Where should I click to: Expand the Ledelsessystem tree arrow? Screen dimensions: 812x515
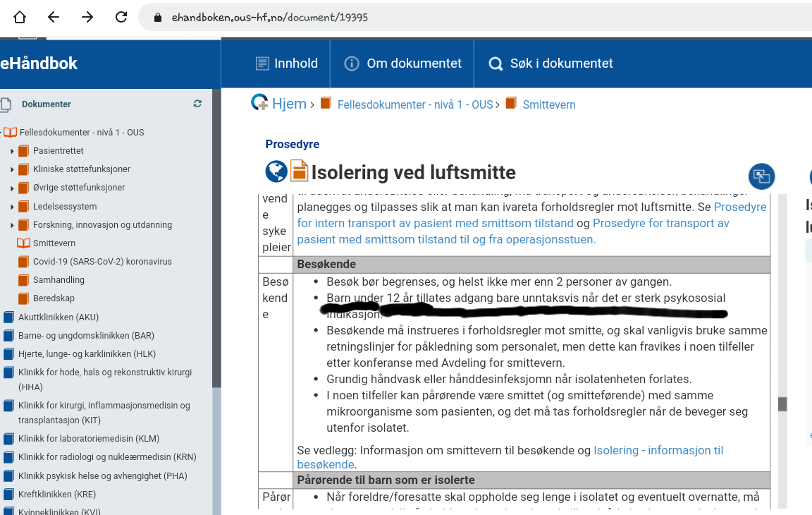[12, 207]
